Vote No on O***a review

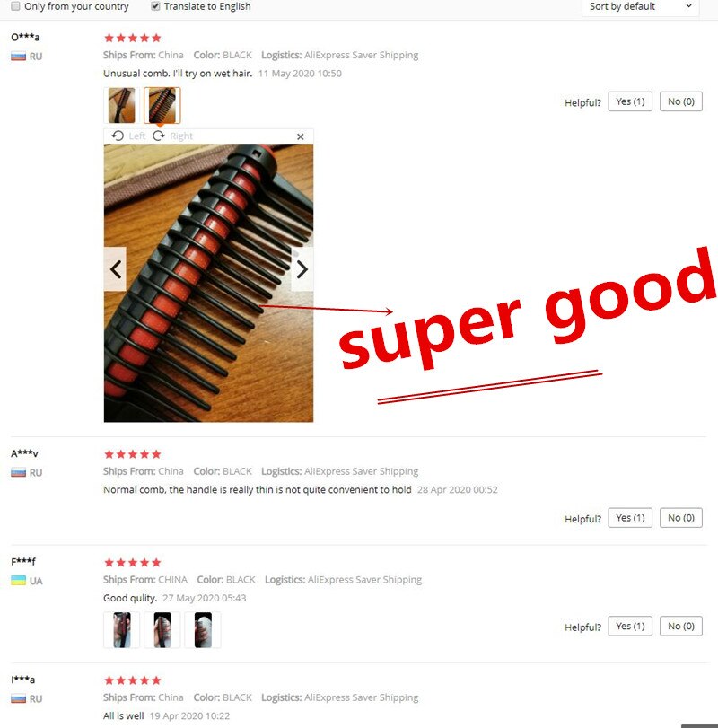pyautogui.click(x=681, y=101)
